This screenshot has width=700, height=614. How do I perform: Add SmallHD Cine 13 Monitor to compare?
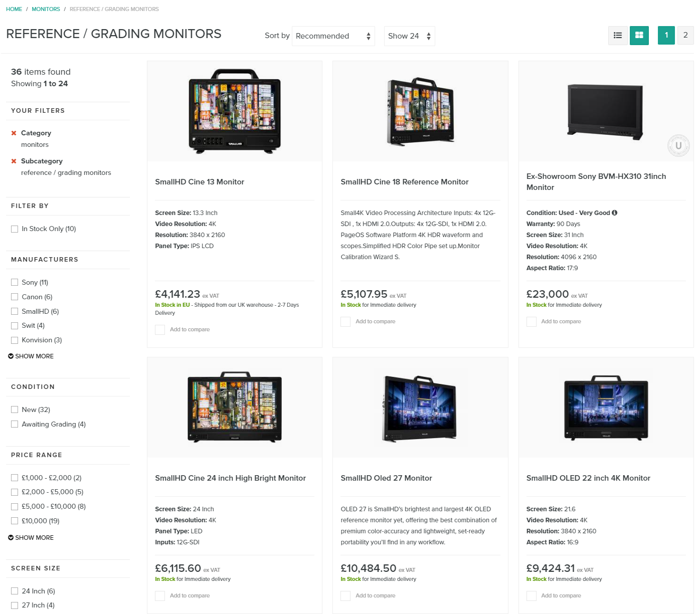pyautogui.click(x=160, y=330)
